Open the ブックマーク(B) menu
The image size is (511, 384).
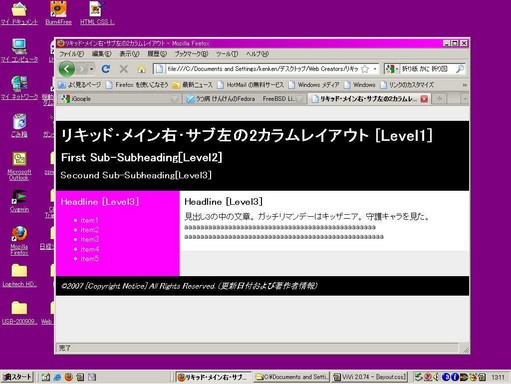[x=191, y=54]
